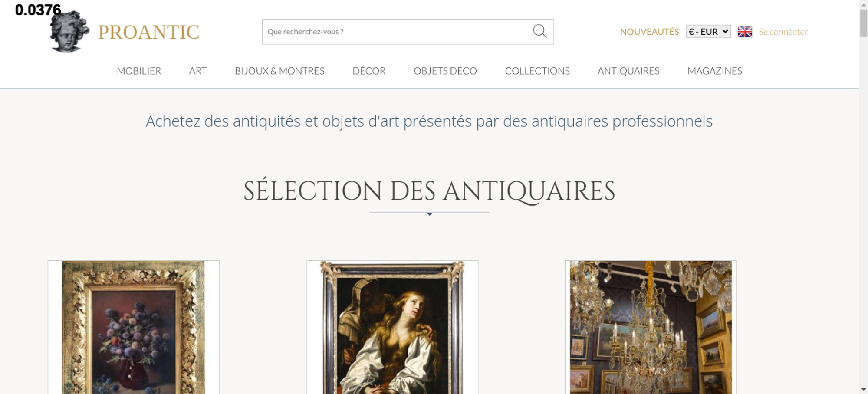Image resolution: width=868 pixels, height=394 pixels.
Task: Click the scrollbar up arrow
Action: [864, 4]
